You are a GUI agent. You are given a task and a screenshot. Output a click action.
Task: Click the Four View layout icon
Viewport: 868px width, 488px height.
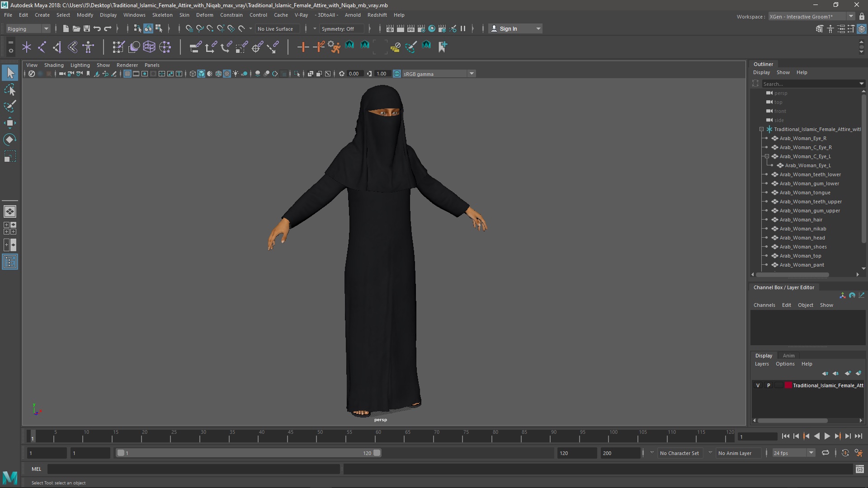click(10, 228)
